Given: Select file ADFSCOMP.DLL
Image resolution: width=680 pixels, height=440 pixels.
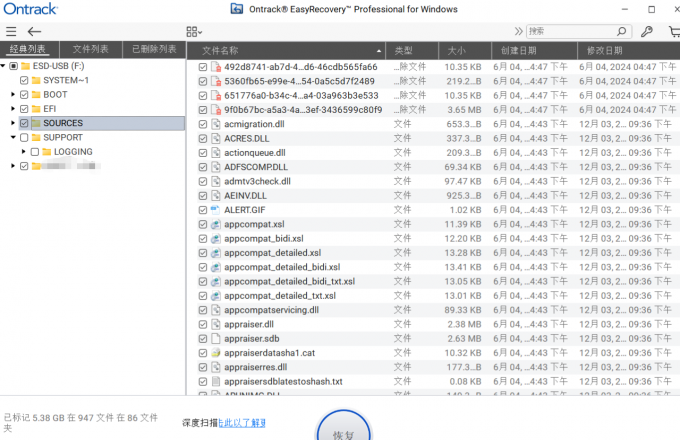Looking at the screenshot, I should tap(256, 167).
